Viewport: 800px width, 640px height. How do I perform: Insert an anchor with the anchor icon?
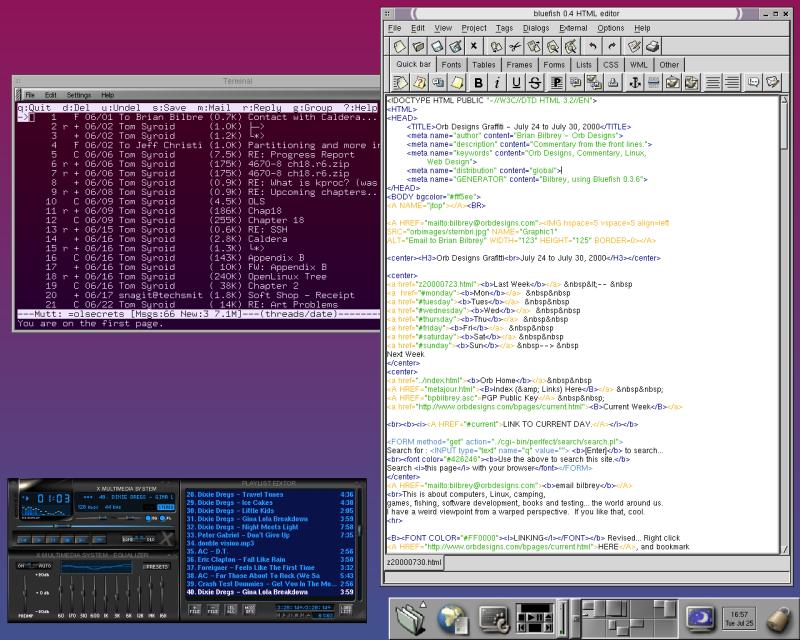tap(634, 82)
